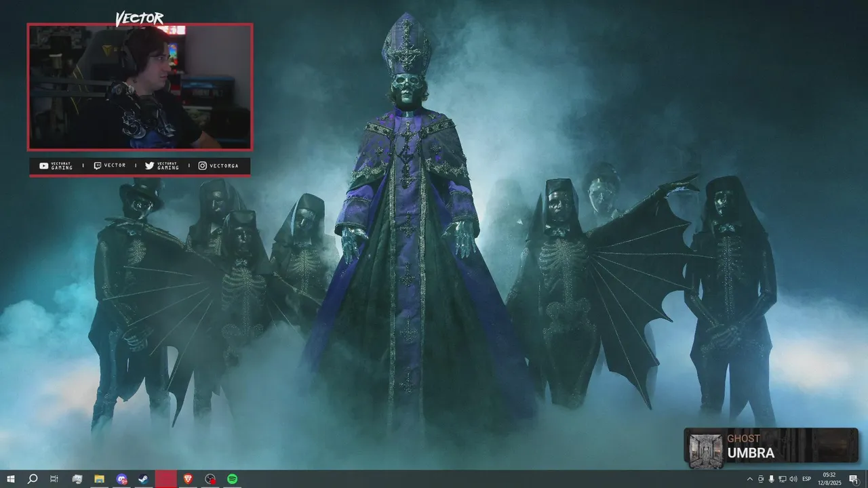Click the Instagram icon in overlay bar

[202, 165]
